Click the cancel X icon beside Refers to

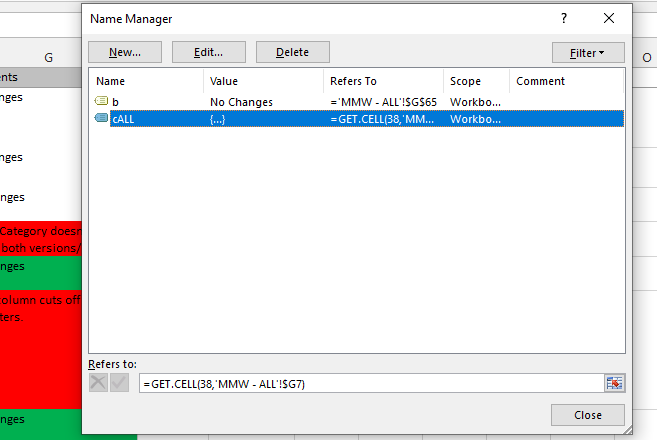click(98, 383)
